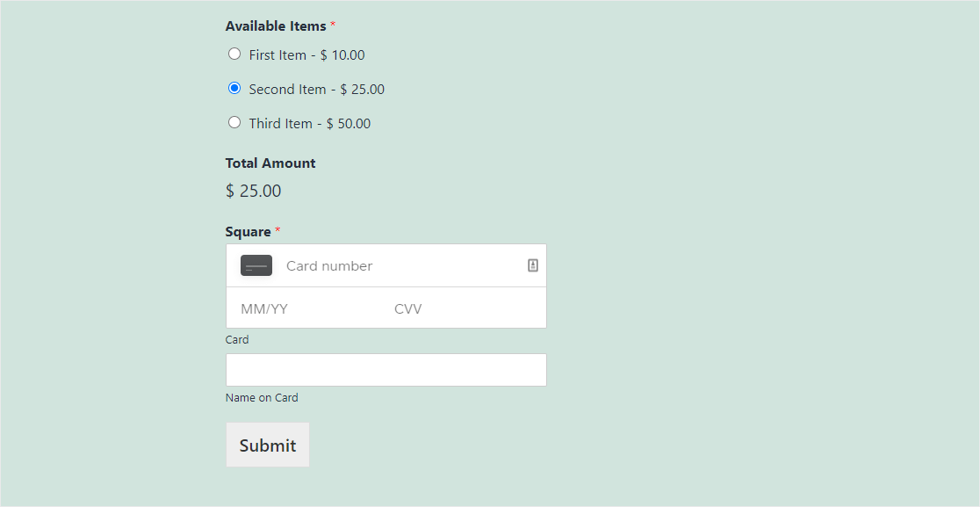Click the "Second Item - $ 25.00" label text
This screenshot has height=507, width=980.
coord(317,90)
